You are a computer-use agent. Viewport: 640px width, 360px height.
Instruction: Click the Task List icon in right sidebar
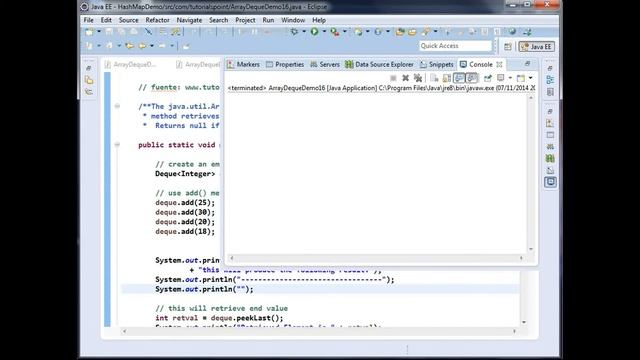coord(550,92)
